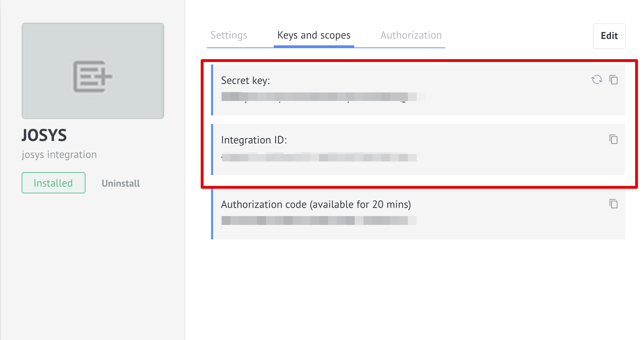
Task: Copy the Integration ID
Action: 614,139
